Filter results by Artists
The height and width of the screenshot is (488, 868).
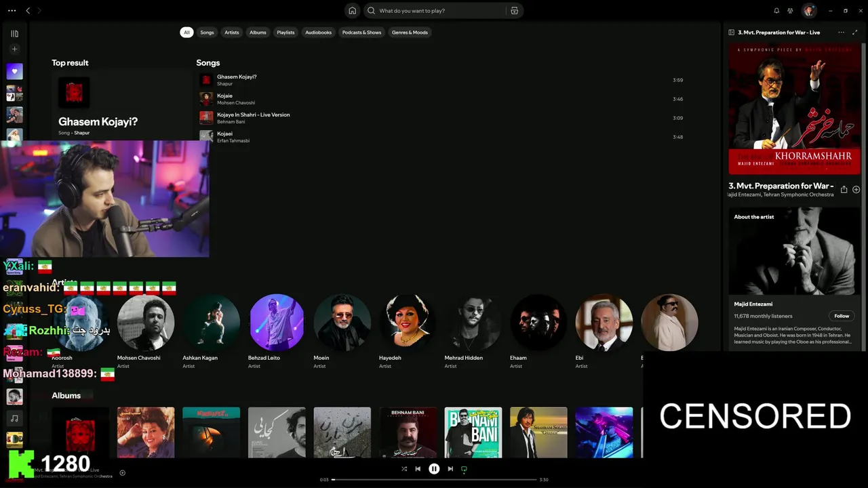[x=232, y=33]
